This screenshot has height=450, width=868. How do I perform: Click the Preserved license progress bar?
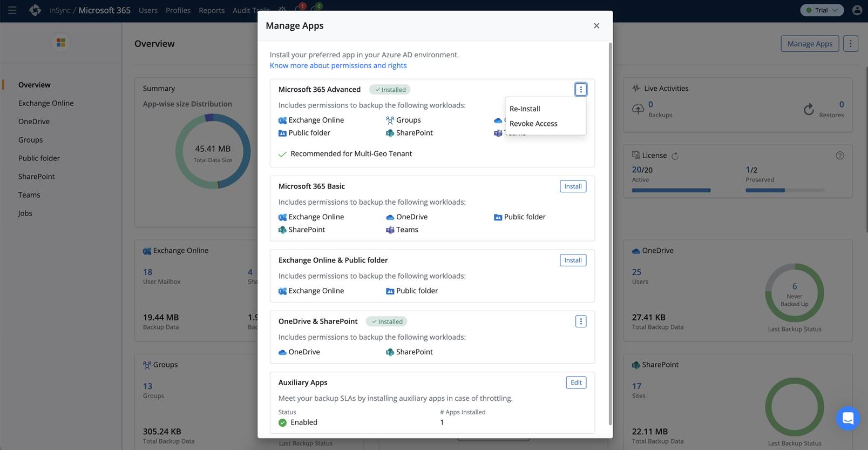tap(784, 190)
